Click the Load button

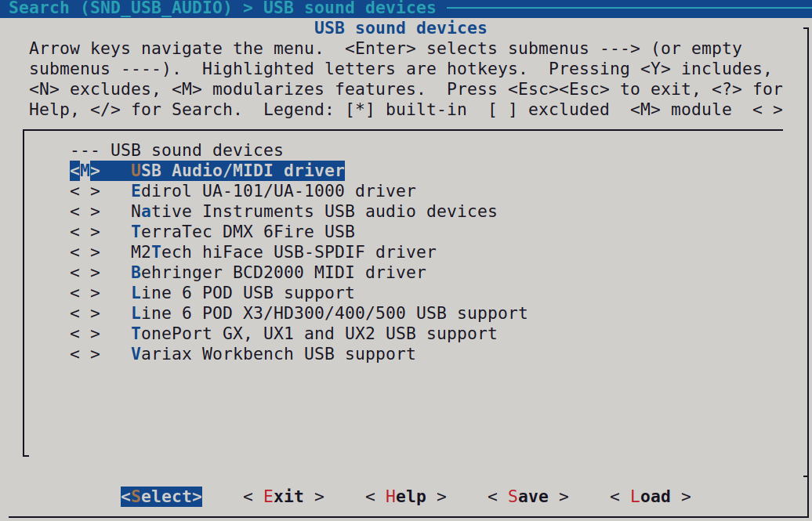pos(650,497)
